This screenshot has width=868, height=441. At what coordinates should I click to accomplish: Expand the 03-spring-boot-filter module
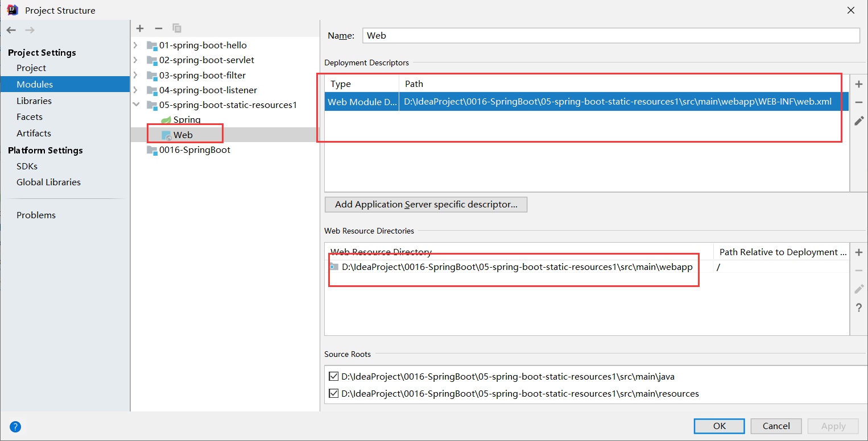pyautogui.click(x=135, y=75)
